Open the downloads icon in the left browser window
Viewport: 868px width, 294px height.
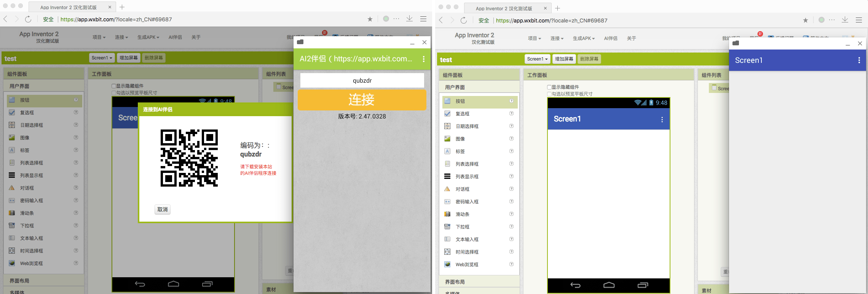[x=409, y=19]
